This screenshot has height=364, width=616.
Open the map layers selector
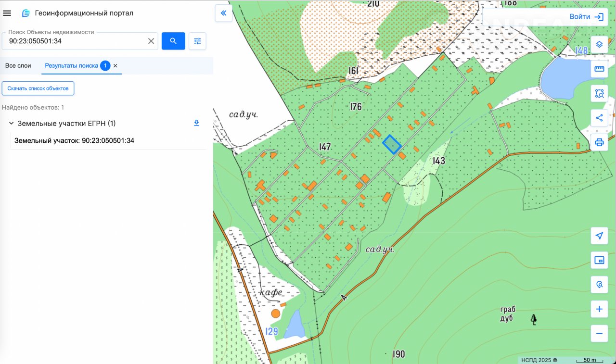click(599, 44)
